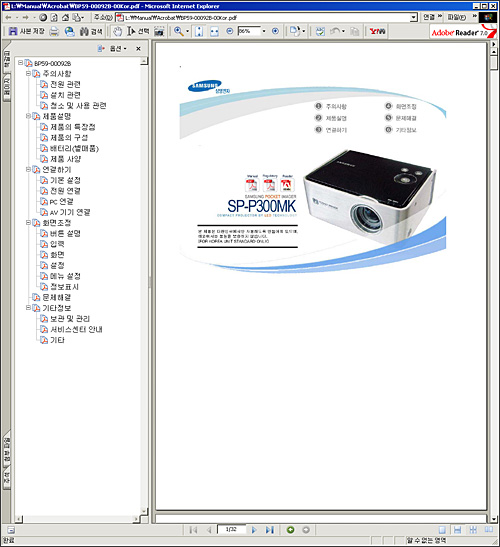Image resolution: width=500 pixels, height=547 pixels.
Task: Click the IE Stop button
Action: 43,17
